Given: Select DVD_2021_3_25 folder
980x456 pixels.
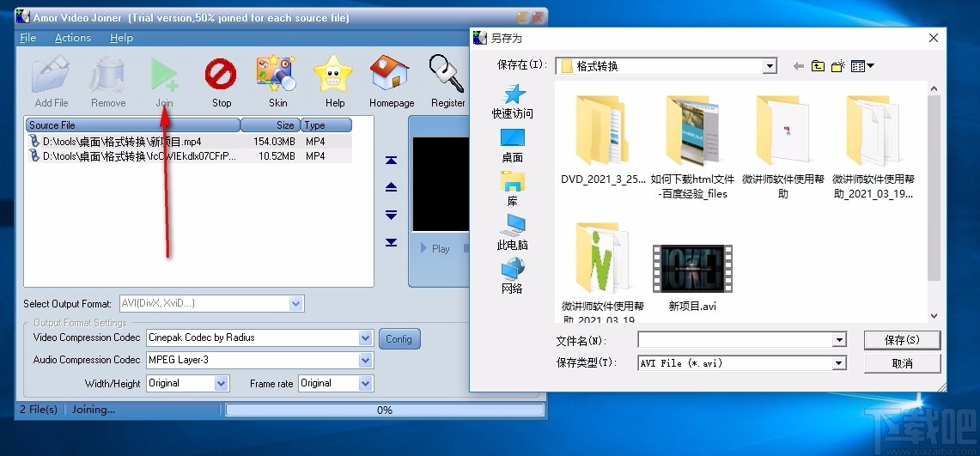Looking at the screenshot, I should pyautogui.click(x=602, y=140).
